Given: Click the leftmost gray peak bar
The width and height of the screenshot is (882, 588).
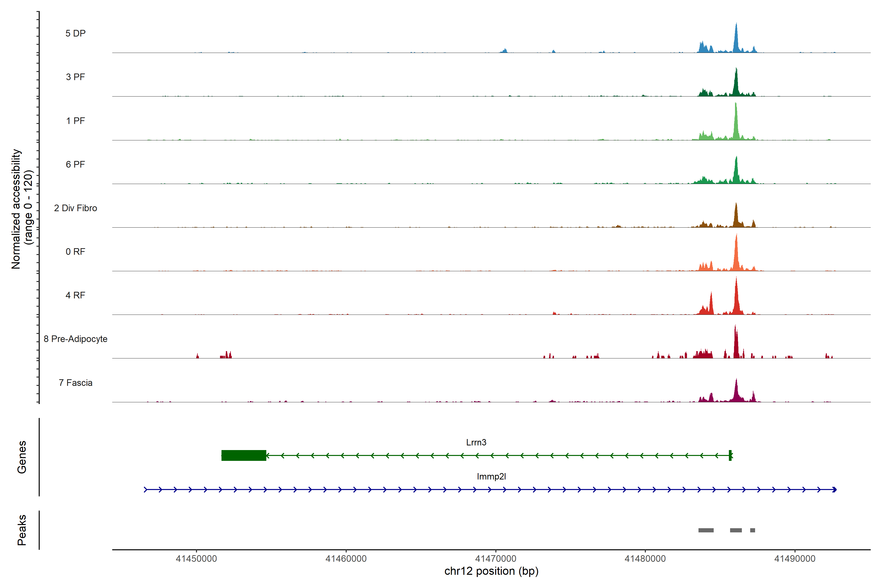Looking at the screenshot, I should point(706,530).
